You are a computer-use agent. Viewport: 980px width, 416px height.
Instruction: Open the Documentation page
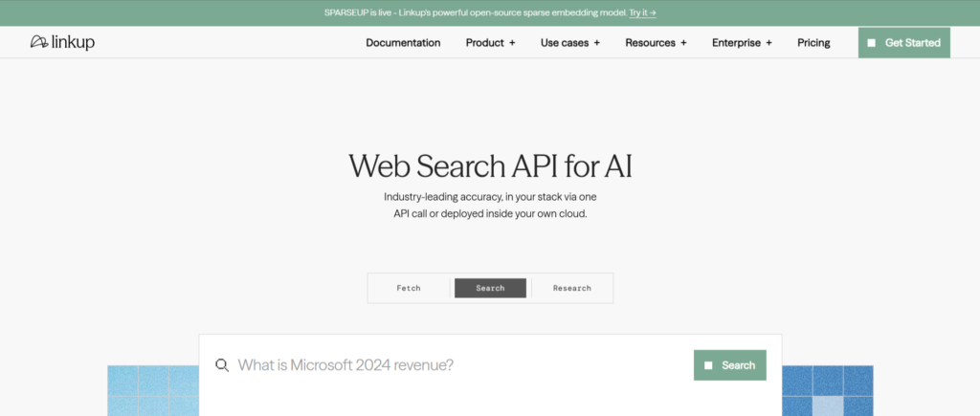coord(403,42)
